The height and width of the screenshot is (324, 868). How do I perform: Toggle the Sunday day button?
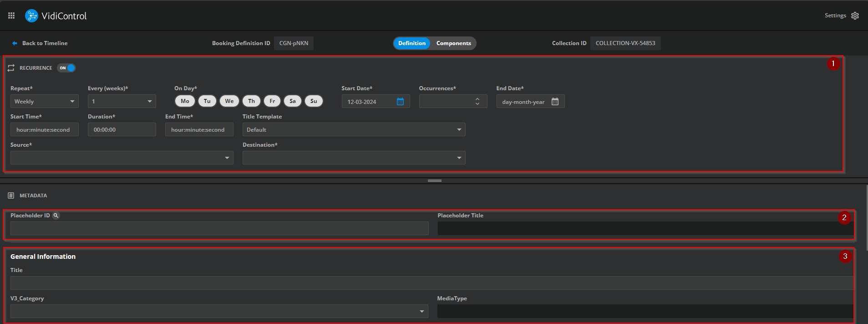tap(314, 101)
